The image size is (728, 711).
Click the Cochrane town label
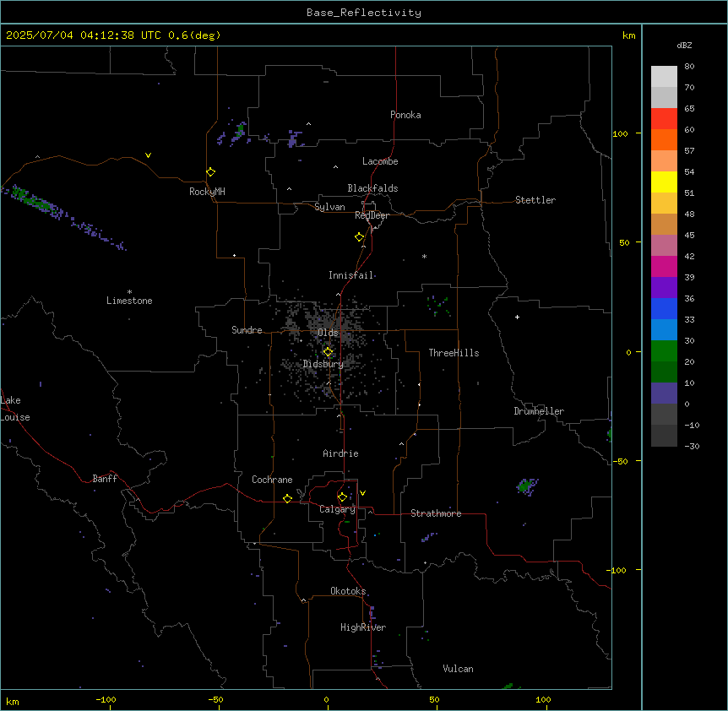(x=272, y=480)
